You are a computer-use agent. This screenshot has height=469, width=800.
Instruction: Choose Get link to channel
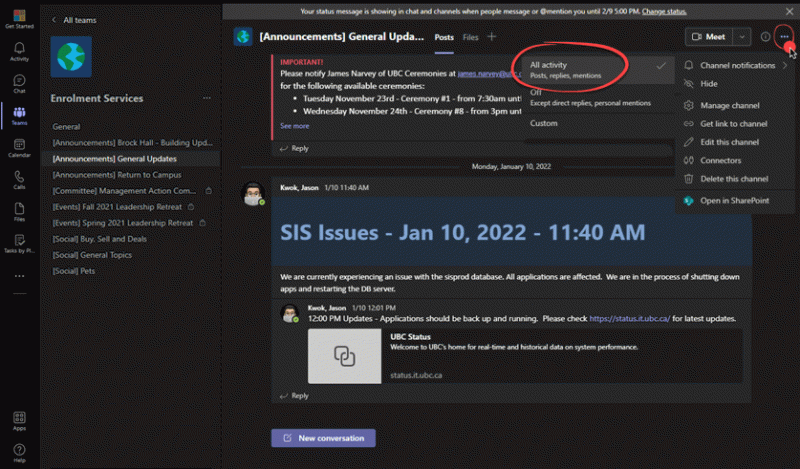tap(735, 124)
